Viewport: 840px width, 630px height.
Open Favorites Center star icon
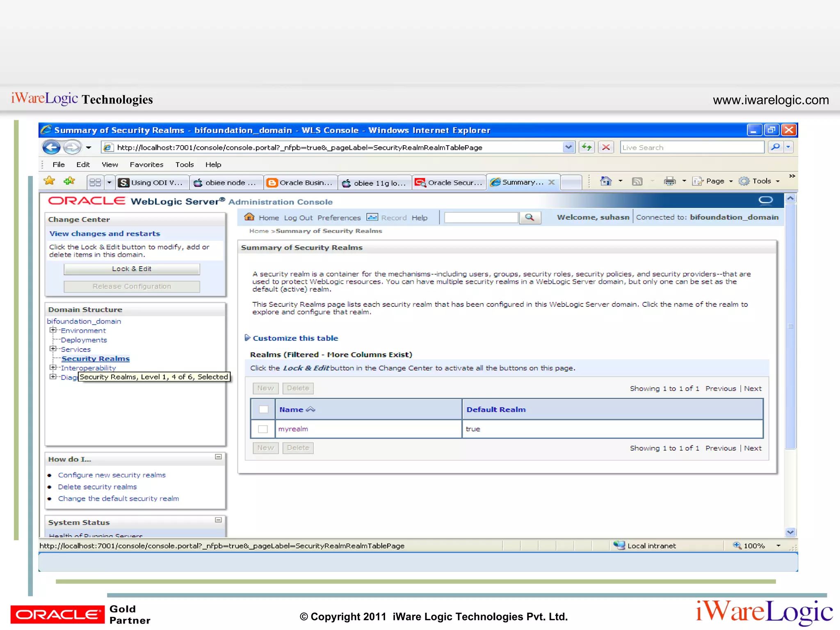(50, 181)
